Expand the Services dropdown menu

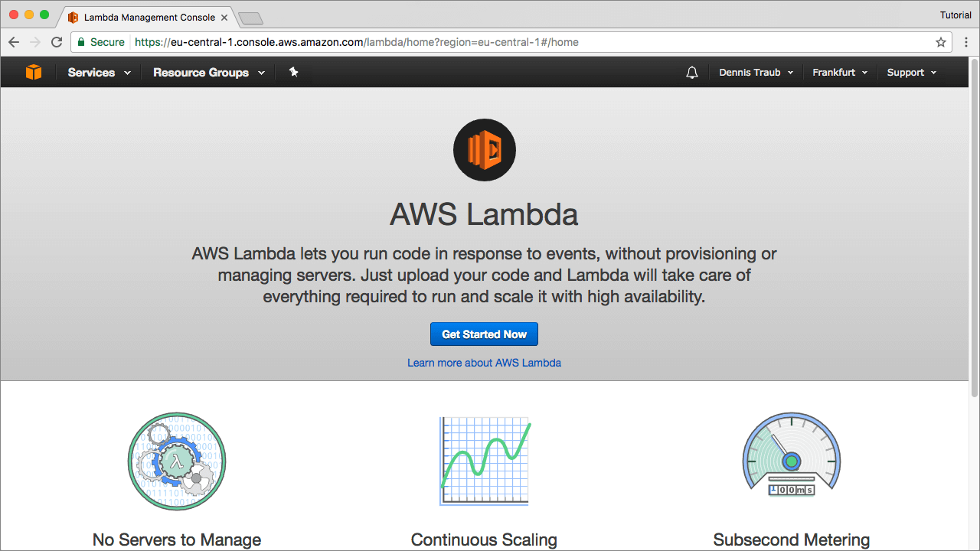point(99,73)
